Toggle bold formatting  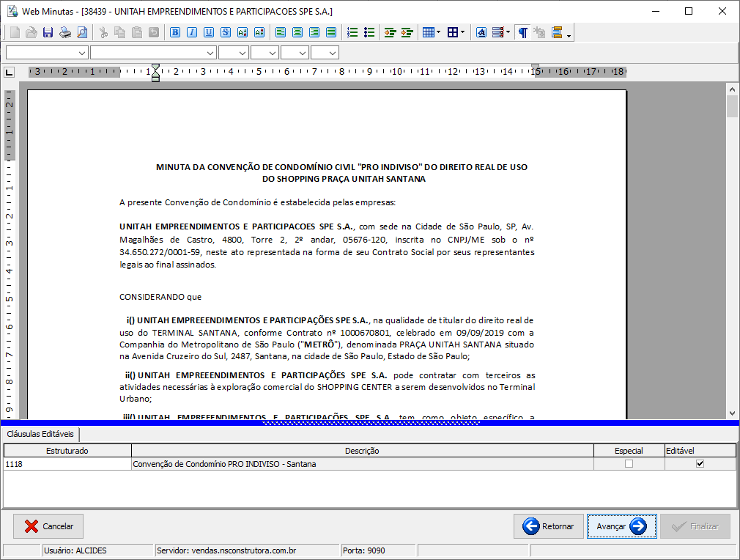tap(175, 32)
